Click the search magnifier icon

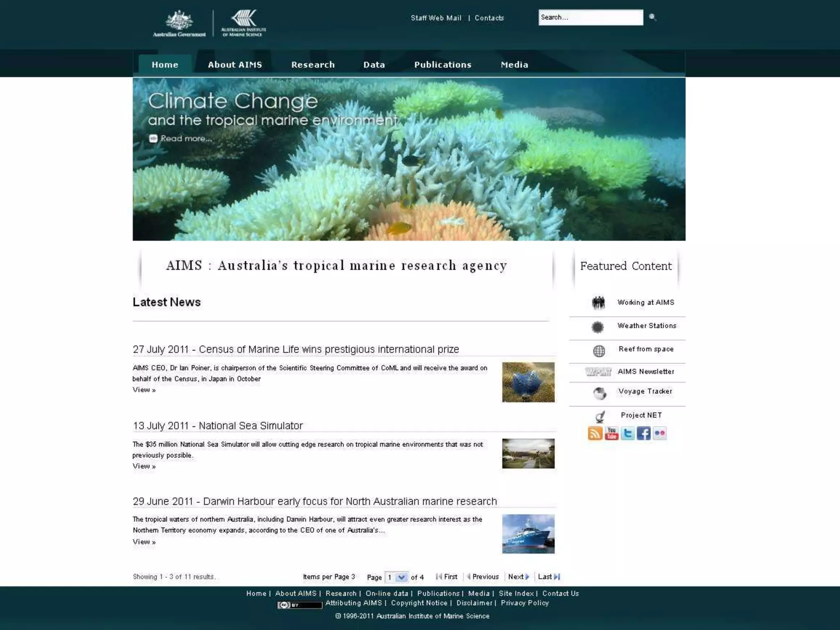[x=653, y=17]
